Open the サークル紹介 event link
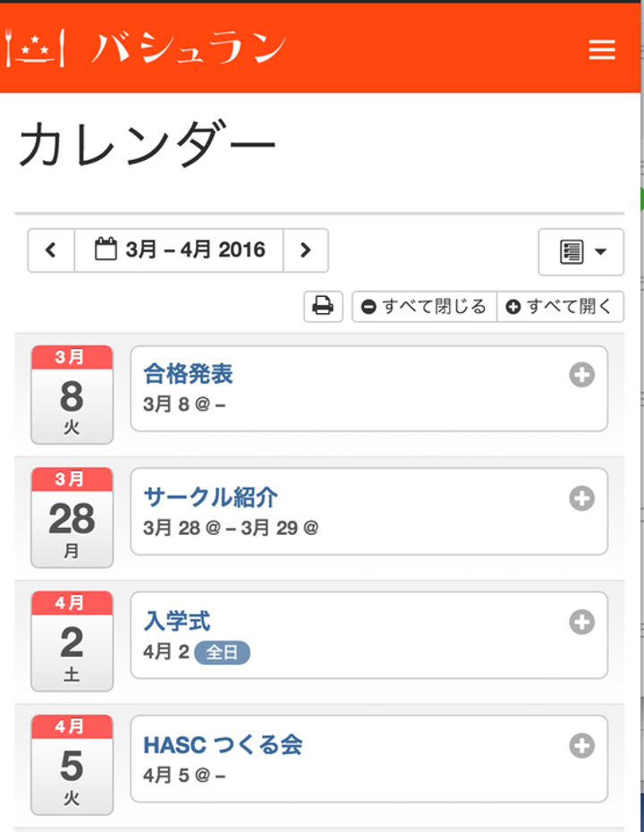This screenshot has height=832, width=644. pos(210,497)
